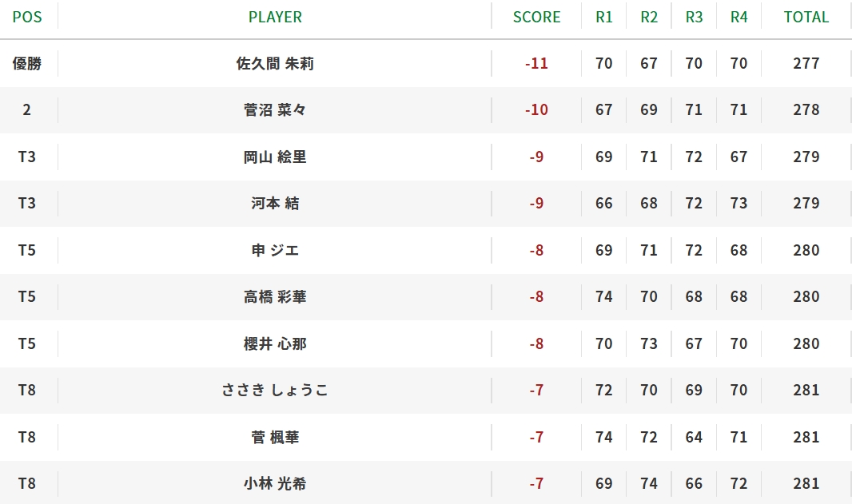Click the TOTAL column header
The height and width of the screenshot is (504, 852).
(x=806, y=17)
